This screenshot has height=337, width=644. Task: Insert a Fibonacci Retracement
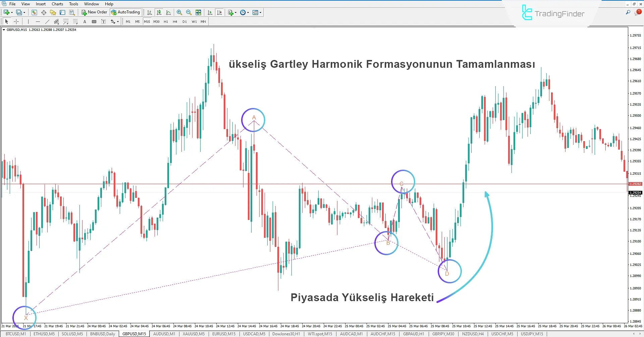click(66, 21)
